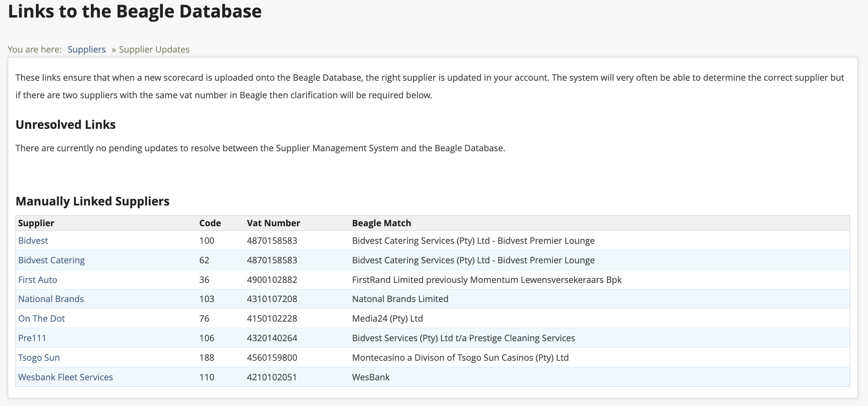Open the National Brands supplier link

(x=51, y=299)
